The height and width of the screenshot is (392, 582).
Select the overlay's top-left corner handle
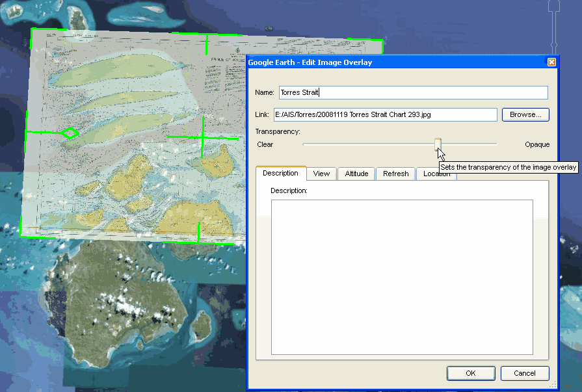click(34, 31)
